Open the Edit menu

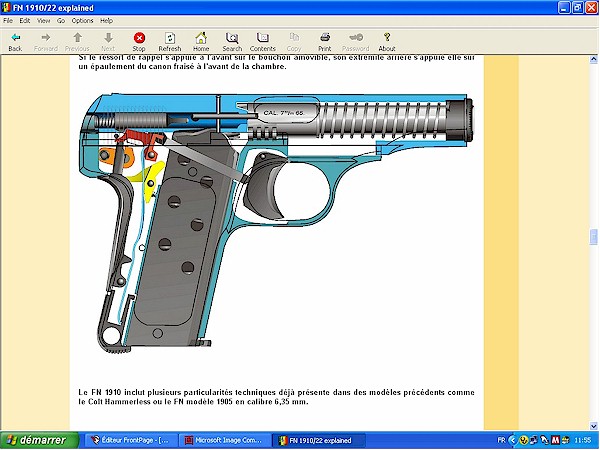coord(24,21)
